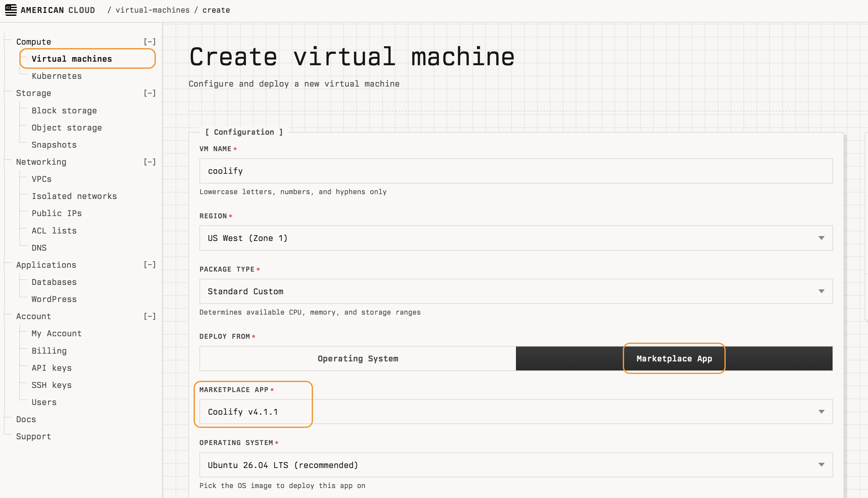Screen dimensions: 868x498
Task: Open the Region dropdown
Action: (x=516, y=238)
